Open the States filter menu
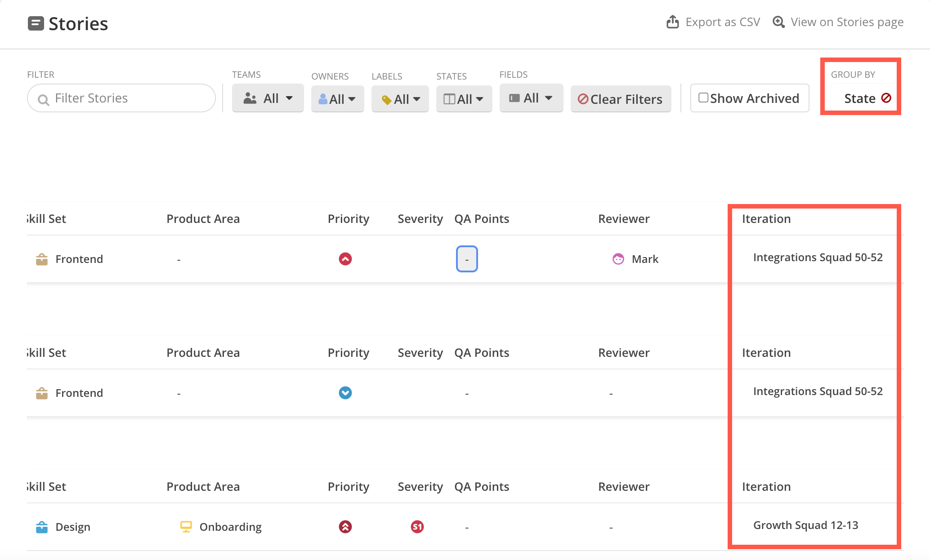This screenshot has width=930, height=560. (464, 99)
